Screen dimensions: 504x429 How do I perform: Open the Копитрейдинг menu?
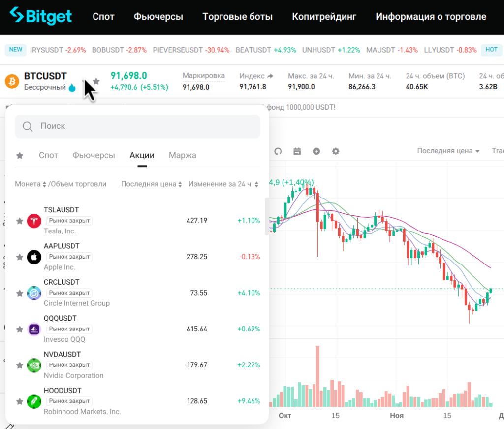pos(324,17)
